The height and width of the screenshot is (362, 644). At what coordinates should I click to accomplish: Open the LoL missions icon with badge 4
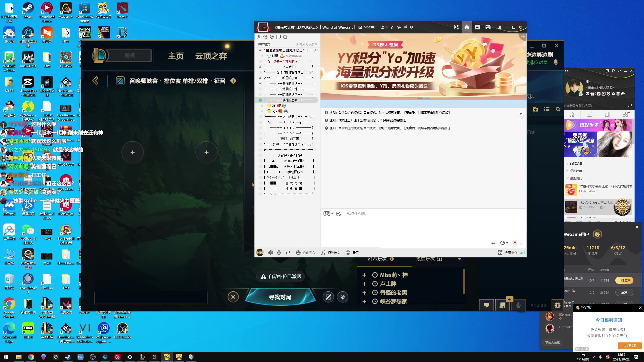[502, 305]
